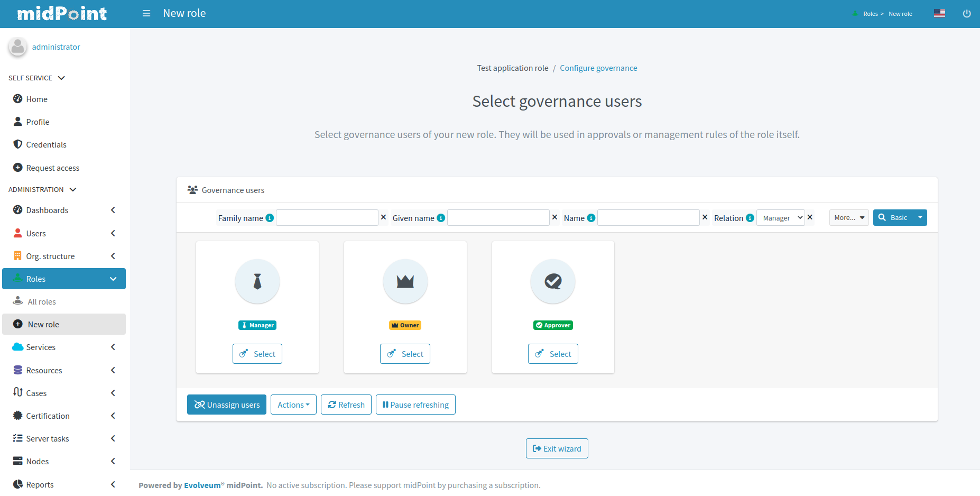
Task: Click the Approver checkmark icon tile
Action: tap(553, 281)
